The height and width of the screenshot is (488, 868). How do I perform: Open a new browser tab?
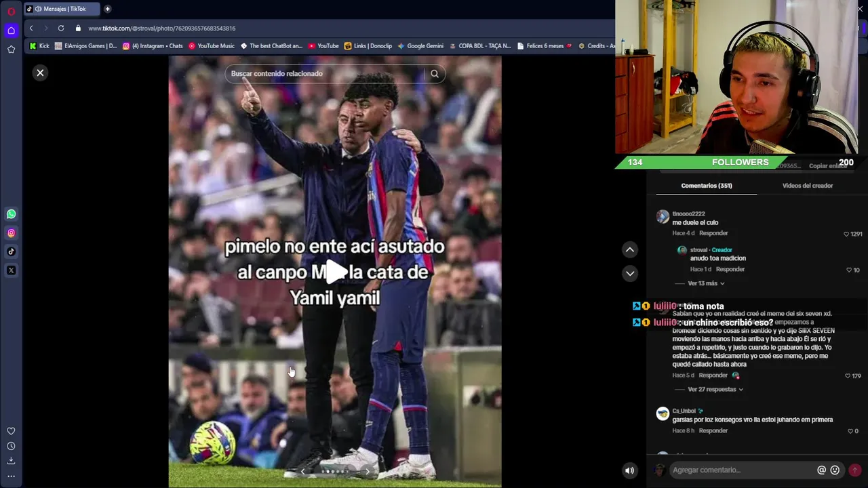tap(107, 9)
